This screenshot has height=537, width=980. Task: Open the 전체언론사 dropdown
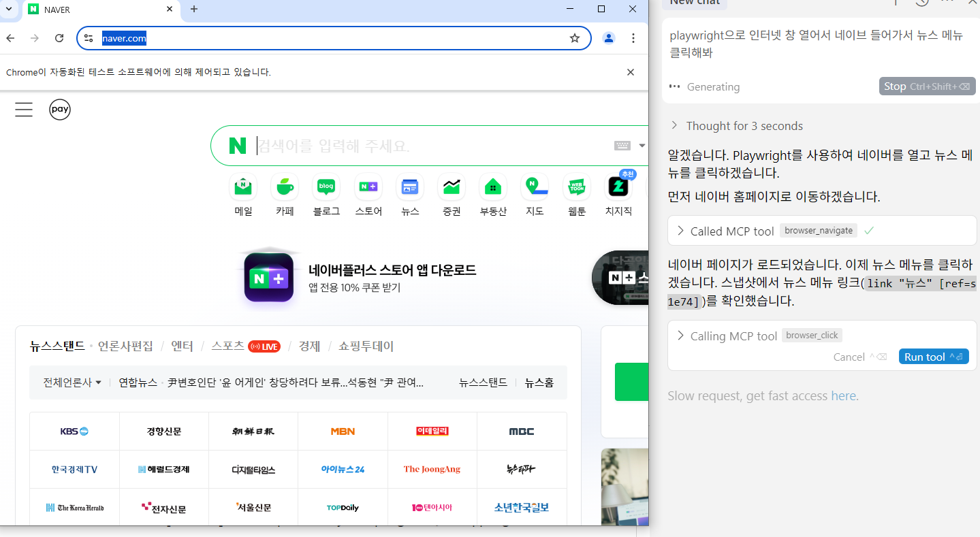[72, 383]
